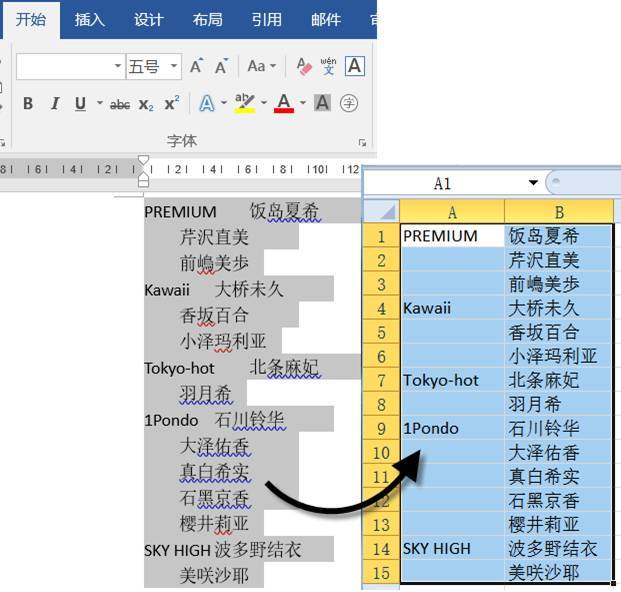The height and width of the screenshot is (592, 621).
Task: Select Excel column A header
Action: click(452, 212)
